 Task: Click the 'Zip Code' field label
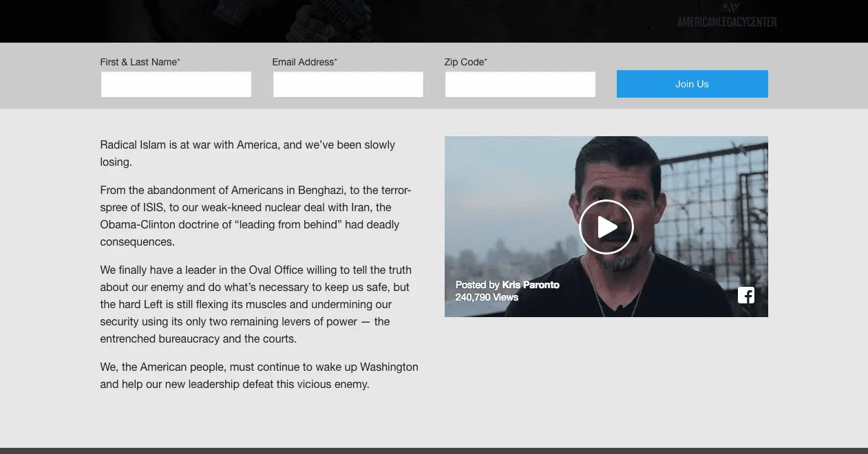point(465,62)
